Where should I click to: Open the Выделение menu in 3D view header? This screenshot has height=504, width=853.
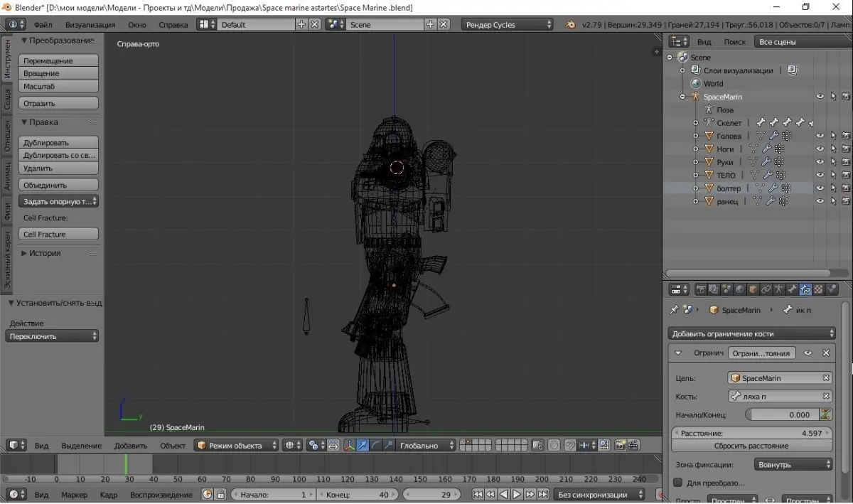(x=81, y=446)
